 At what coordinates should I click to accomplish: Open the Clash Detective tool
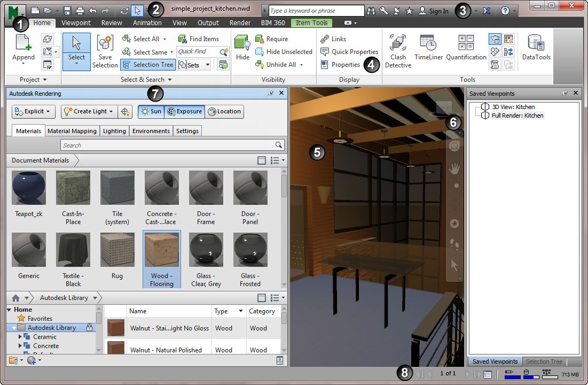[398, 51]
